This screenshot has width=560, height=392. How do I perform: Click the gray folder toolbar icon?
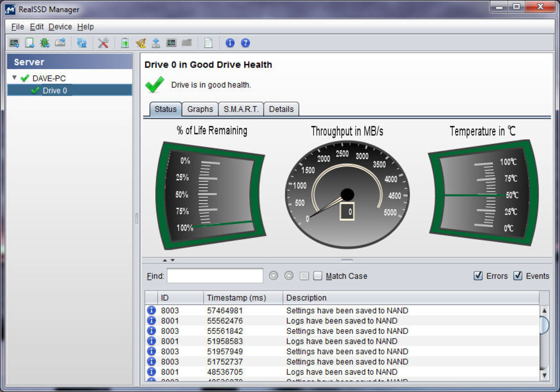point(187,43)
